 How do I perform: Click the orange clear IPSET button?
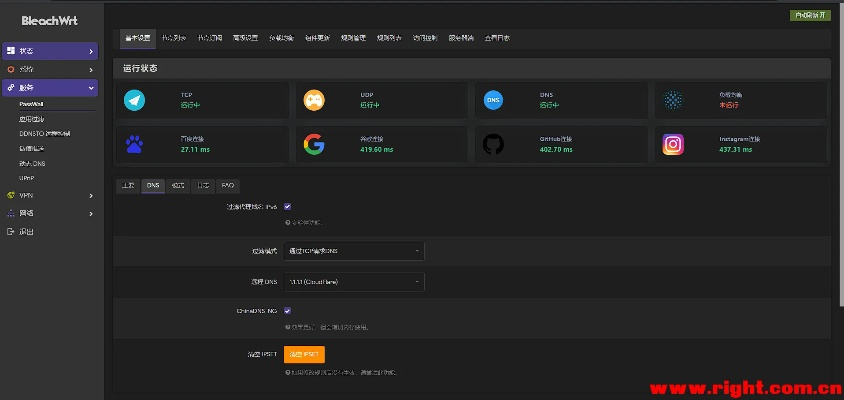pos(304,354)
